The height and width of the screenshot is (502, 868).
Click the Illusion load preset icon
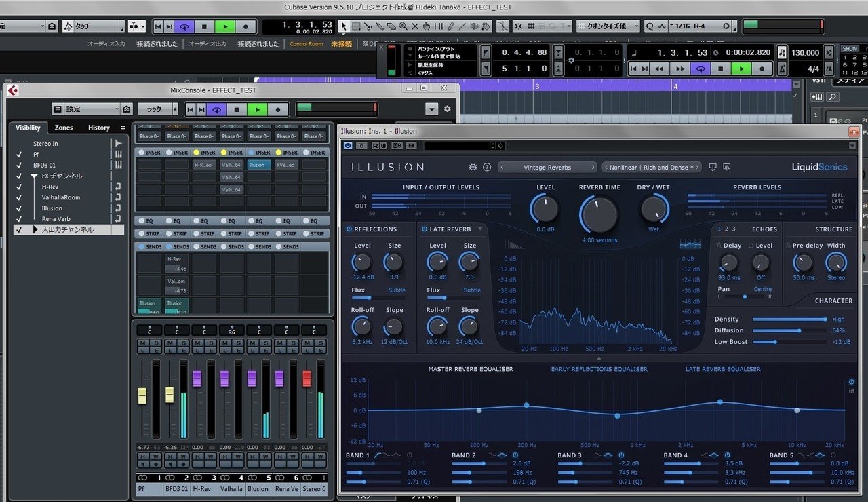(713, 167)
